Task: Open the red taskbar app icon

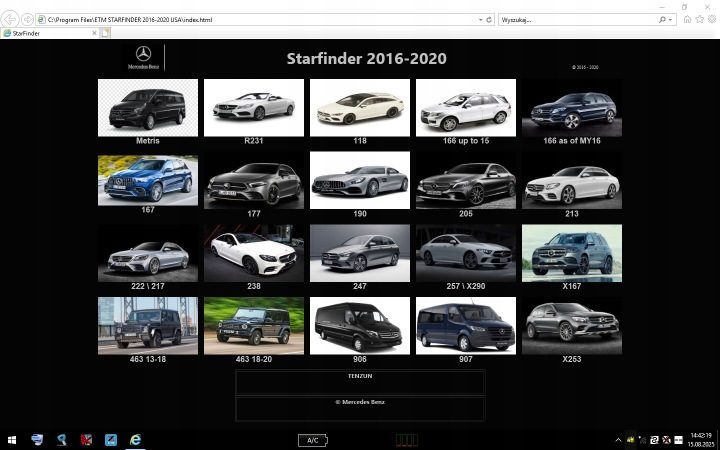Action: pyautogui.click(x=86, y=439)
